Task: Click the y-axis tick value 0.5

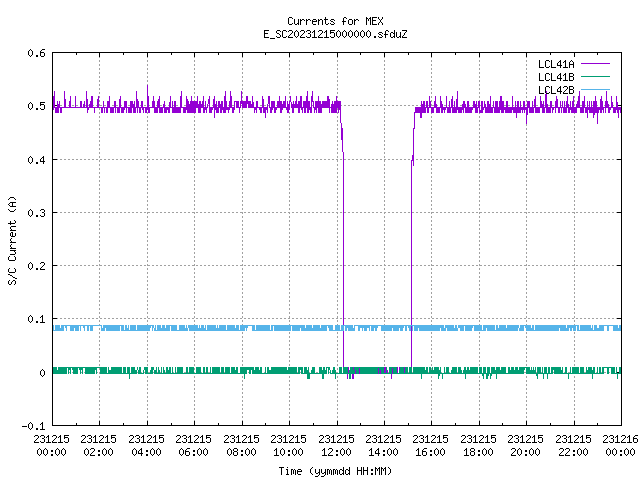Action: [x=36, y=106]
